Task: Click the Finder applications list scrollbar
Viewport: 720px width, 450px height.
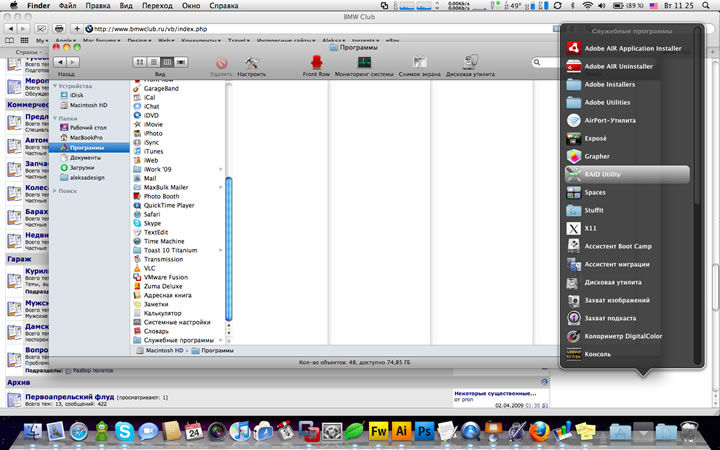Action: 229,248
